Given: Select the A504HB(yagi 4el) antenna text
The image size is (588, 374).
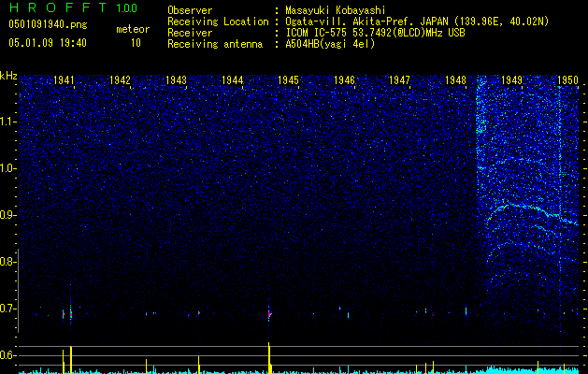Looking at the screenshot, I should coord(330,44).
